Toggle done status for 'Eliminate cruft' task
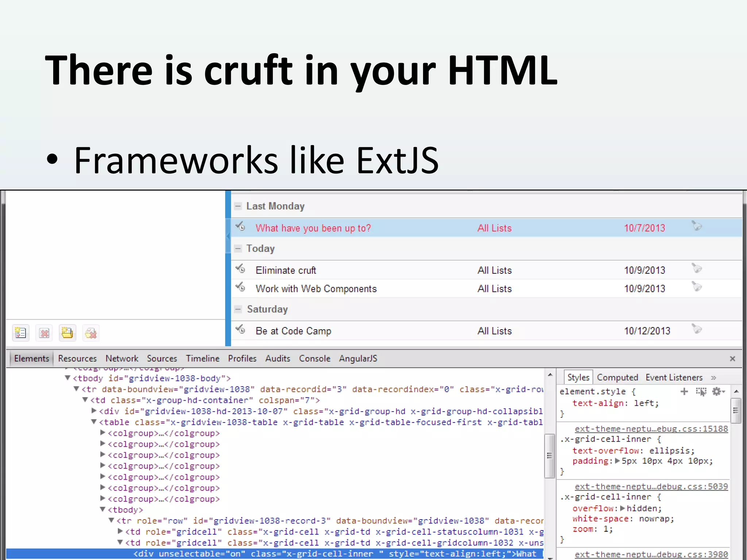Viewport: 747px width, 560px height. tap(240, 269)
